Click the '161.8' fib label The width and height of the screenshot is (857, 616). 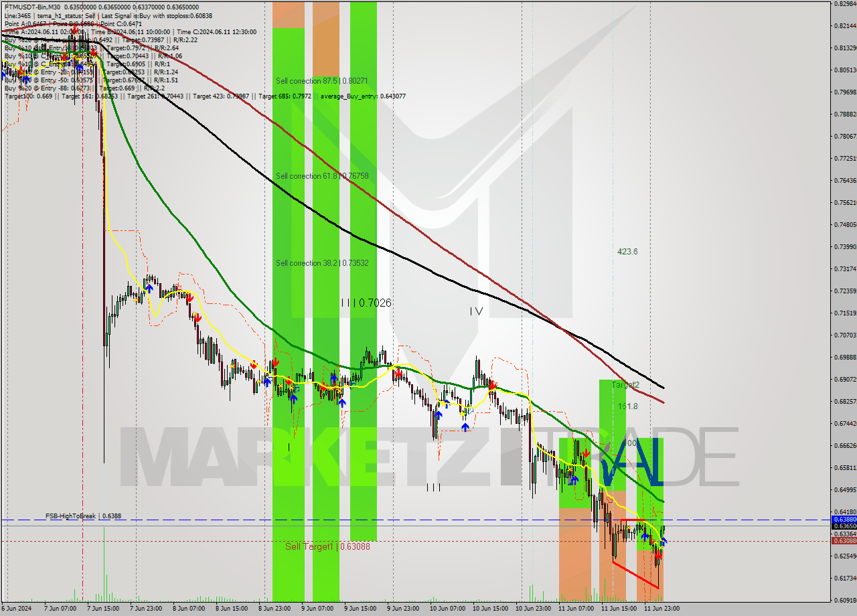pyautogui.click(x=627, y=406)
